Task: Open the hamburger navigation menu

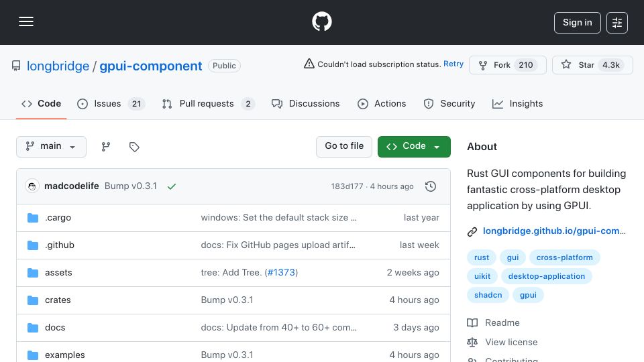Action: (x=26, y=21)
